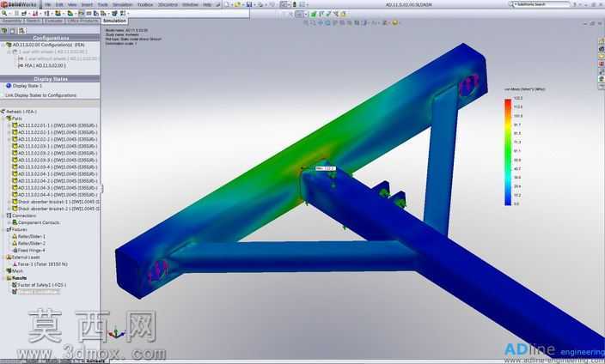Select 1 axel with wheels configuration
This screenshot has width=605, height=364.
pyautogui.click(x=49, y=52)
